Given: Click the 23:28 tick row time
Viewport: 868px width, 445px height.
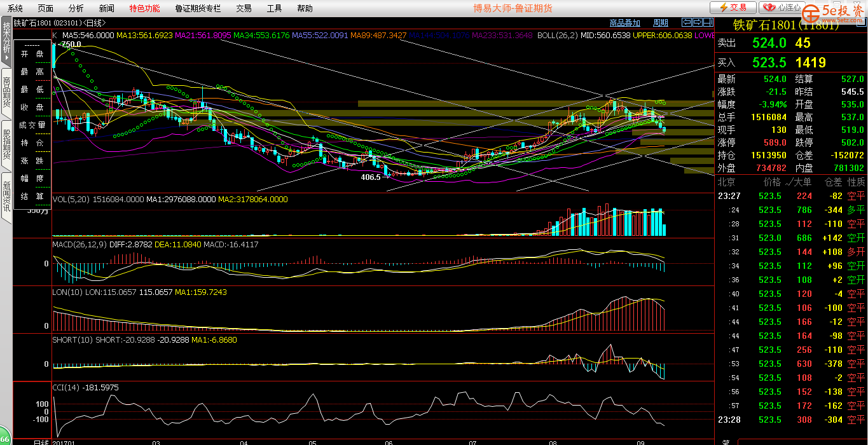Looking at the screenshot, I should [x=729, y=420].
